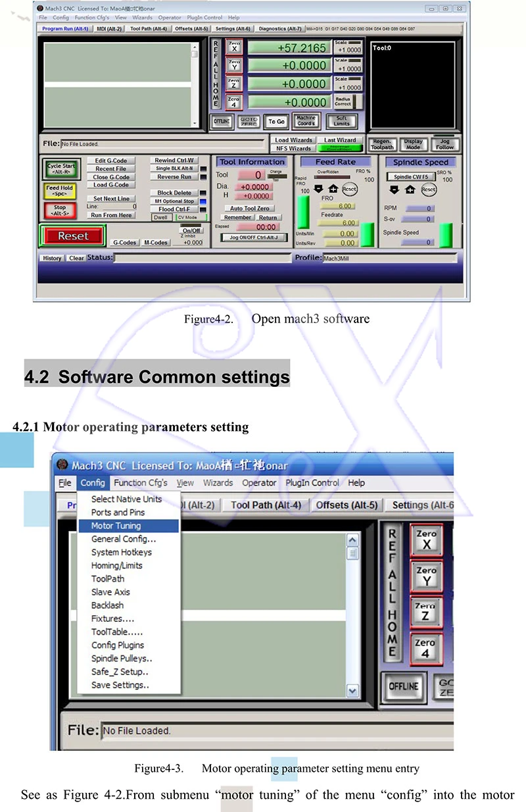Click the Spindle CW F5 button
This screenshot has height=812, width=526.
[411, 177]
